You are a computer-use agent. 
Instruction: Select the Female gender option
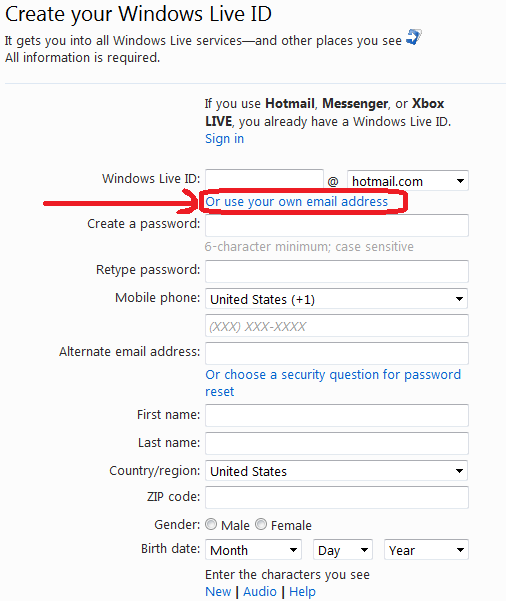[261, 524]
